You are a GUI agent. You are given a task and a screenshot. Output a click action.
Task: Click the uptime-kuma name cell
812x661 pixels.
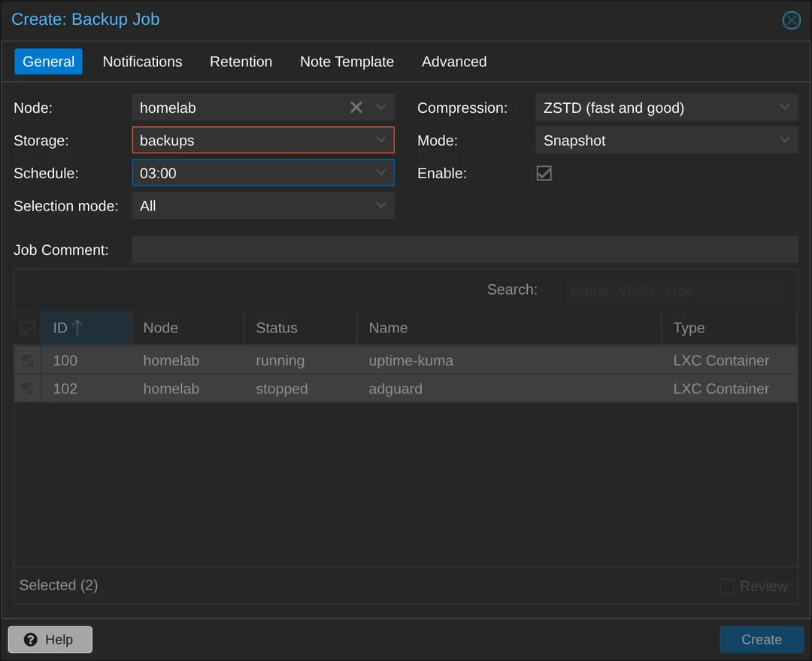(x=509, y=360)
